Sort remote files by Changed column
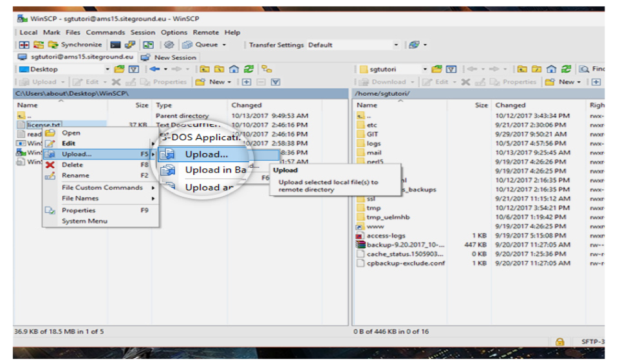Screen dimensions: 627x364 [x=510, y=105]
